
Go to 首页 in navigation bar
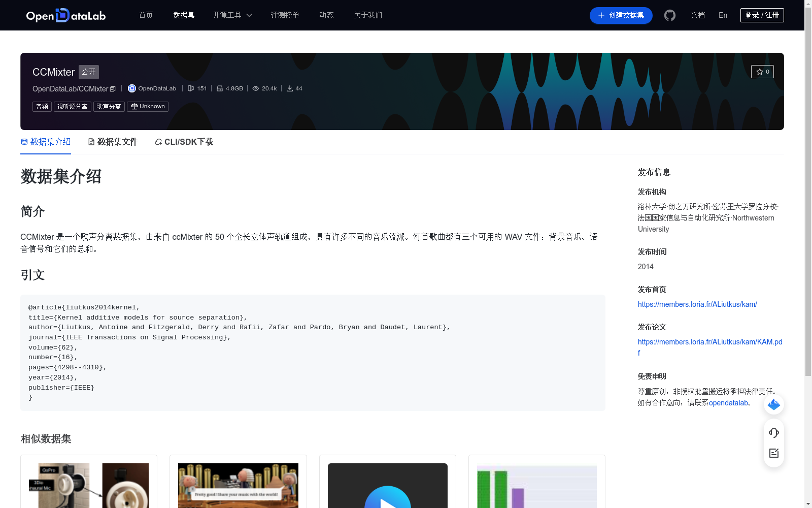tap(146, 15)
